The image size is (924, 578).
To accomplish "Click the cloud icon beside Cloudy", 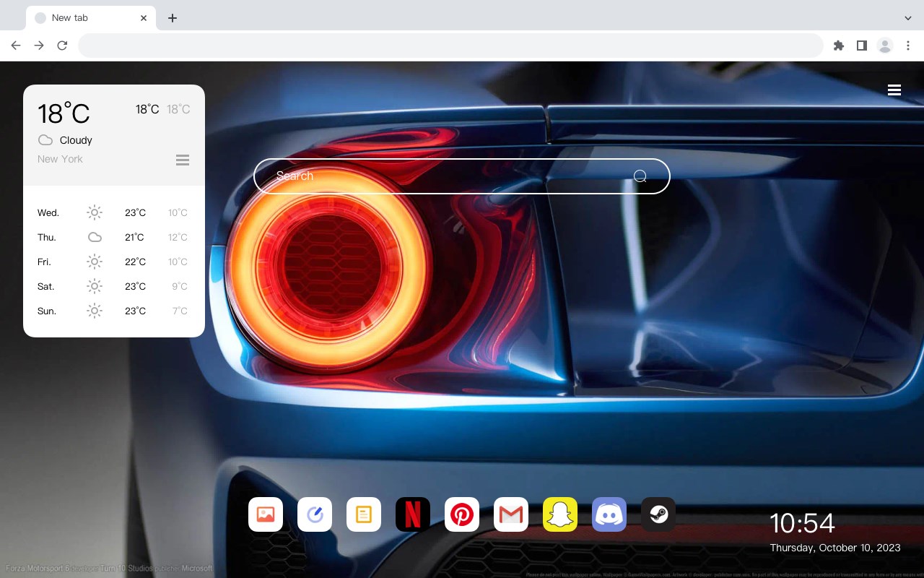I will 45,140.
